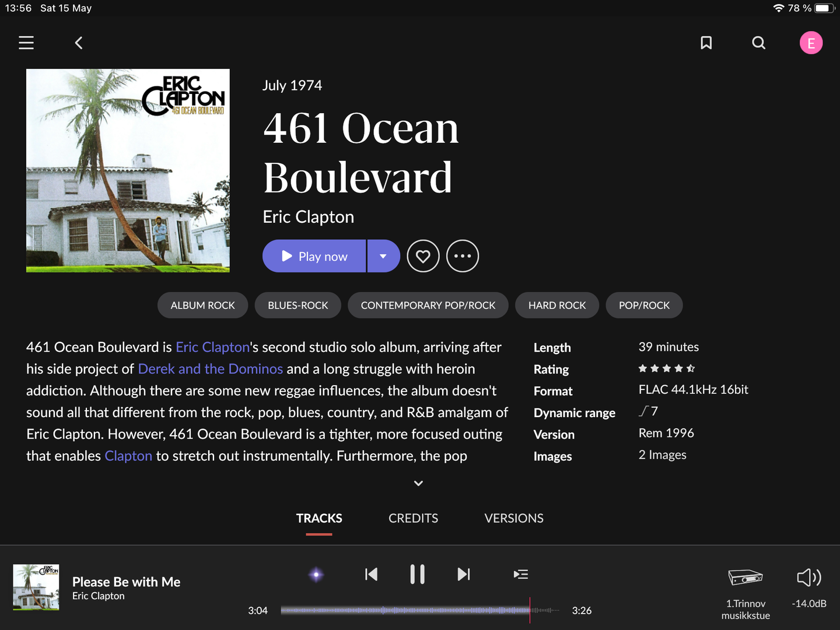Open the 461 Ocean Boulevard cover art
Screen dimensions: 840x630
click(128, 170)
